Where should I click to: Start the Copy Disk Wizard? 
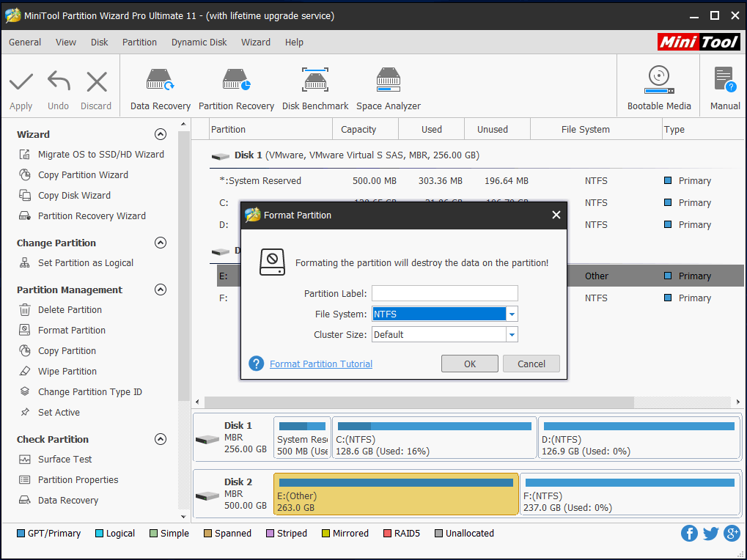(x=65, y=195)
